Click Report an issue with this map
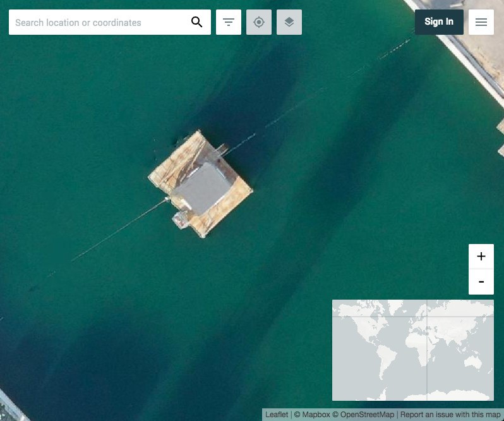Image resolution: width=504 pixels, height=421 pixels. tap(450, 415)
